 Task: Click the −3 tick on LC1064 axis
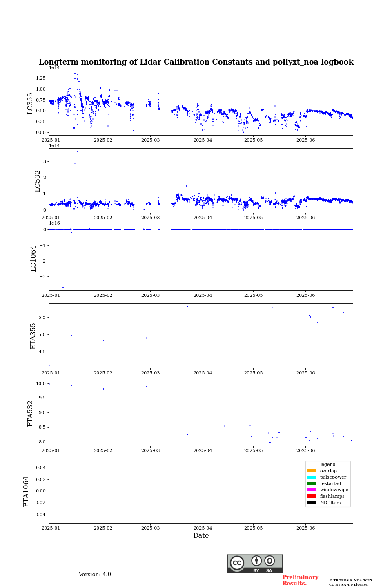tap(43, 276)
